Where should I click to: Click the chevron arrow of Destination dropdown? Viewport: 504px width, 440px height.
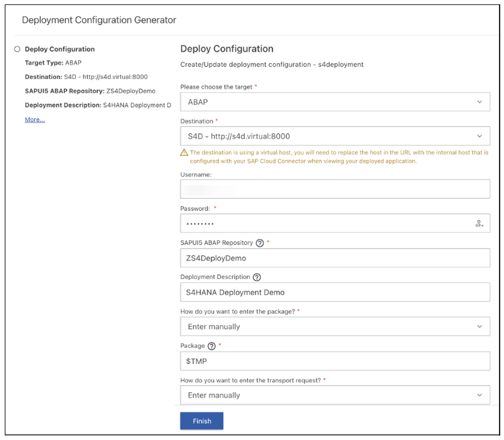479,136
